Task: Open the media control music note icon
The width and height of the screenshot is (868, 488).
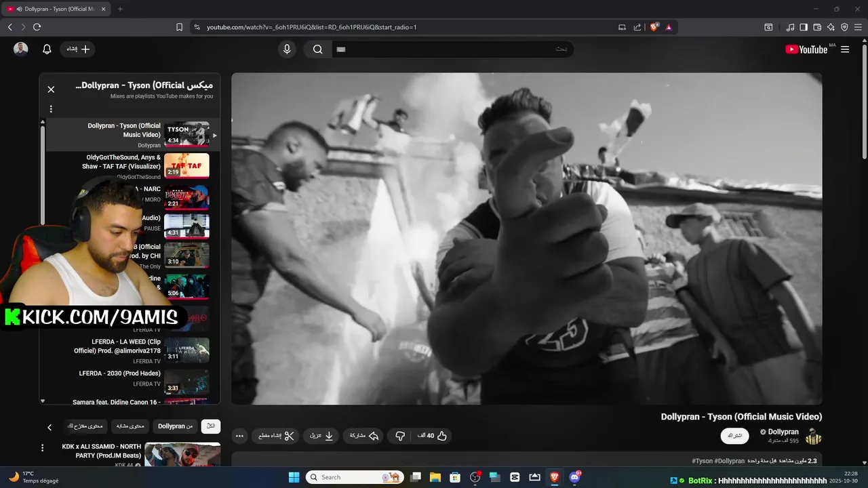Action: coord(790,27)
